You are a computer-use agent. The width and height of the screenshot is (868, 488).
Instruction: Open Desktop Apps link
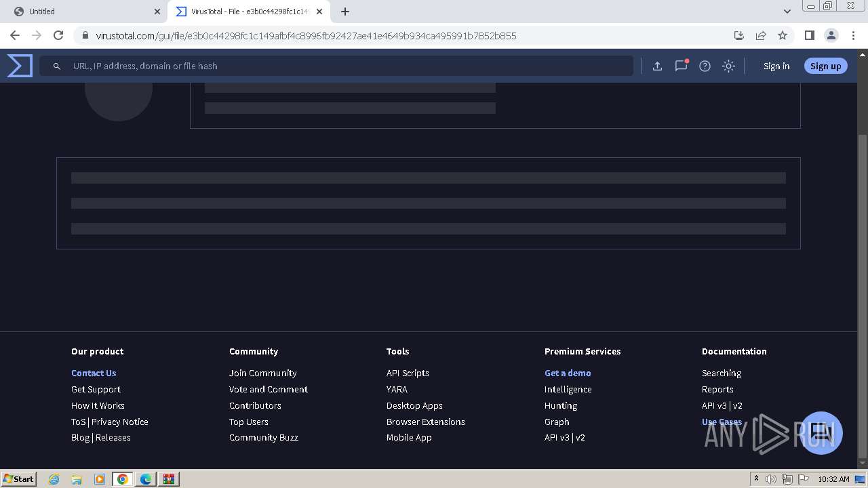pos(414,405)
